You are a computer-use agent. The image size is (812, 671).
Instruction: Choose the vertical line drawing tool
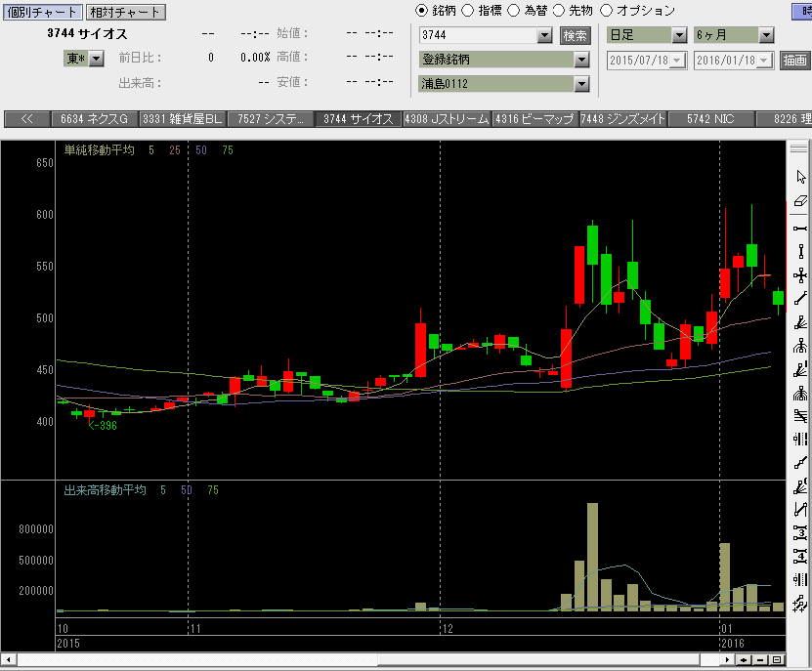tap(800, 252)
